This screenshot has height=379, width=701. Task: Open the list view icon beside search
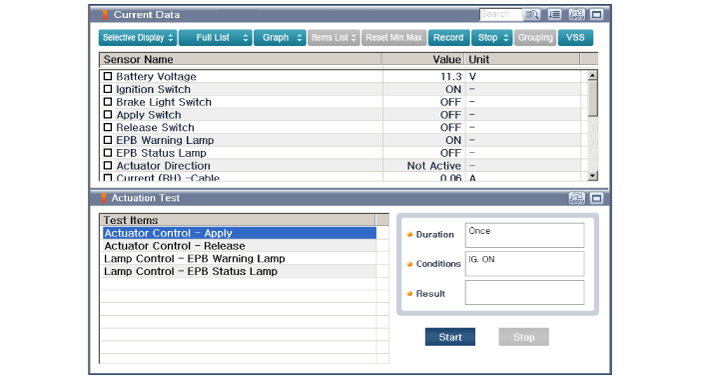554,15
